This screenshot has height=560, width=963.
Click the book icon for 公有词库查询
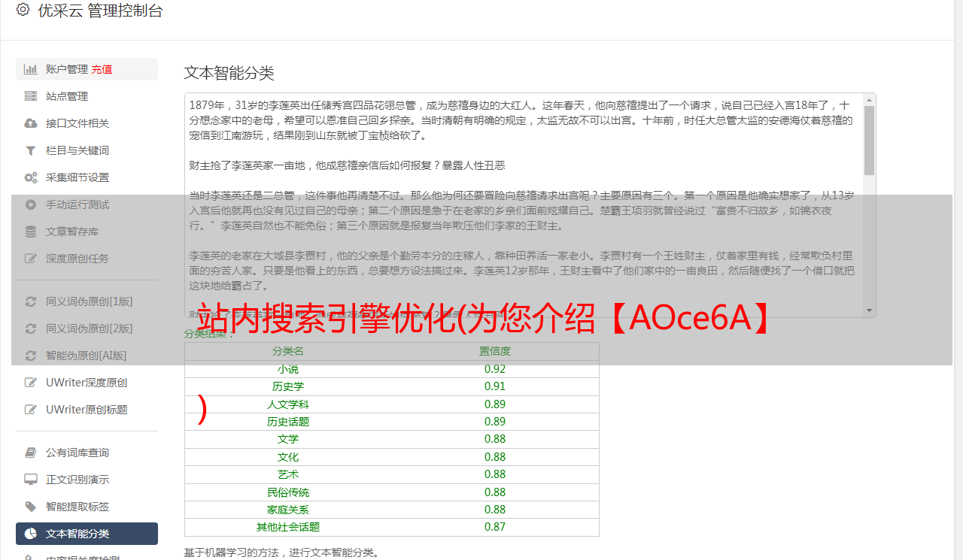[x=31, y=453]
